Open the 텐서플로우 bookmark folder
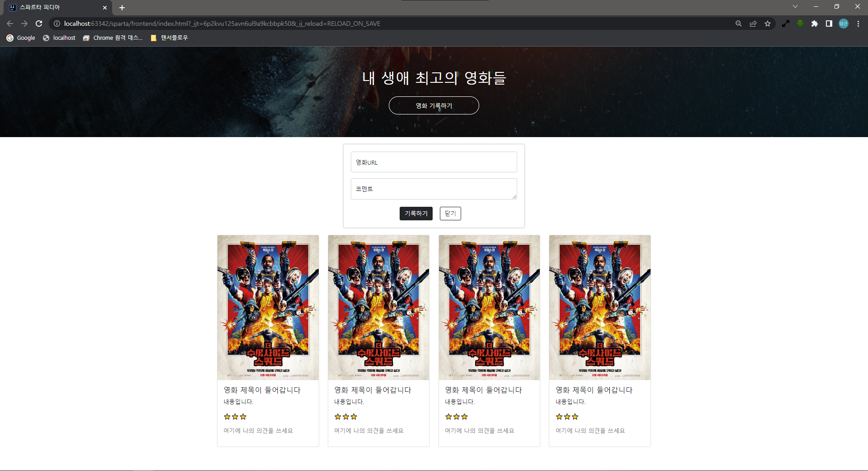 [x=169, y=38]
